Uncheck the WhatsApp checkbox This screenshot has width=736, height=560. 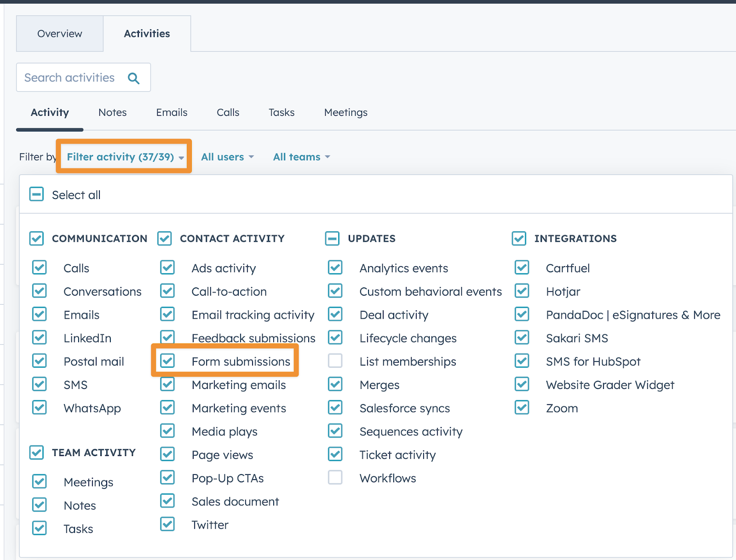tap(40, 408)
